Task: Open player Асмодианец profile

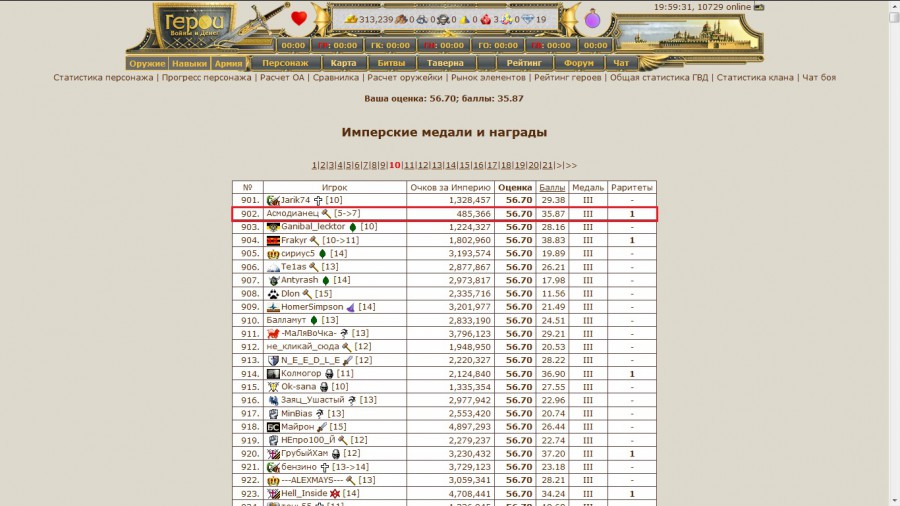Action: coord(292,213)
